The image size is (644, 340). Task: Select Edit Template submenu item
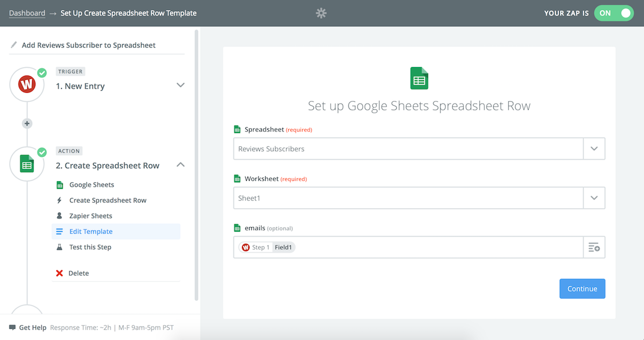pos(116,232)
